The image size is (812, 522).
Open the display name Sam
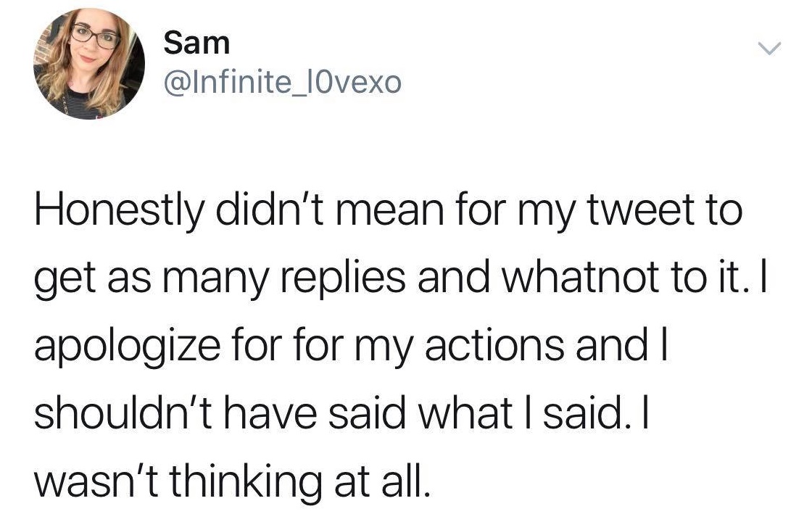(x=196, y=43)
